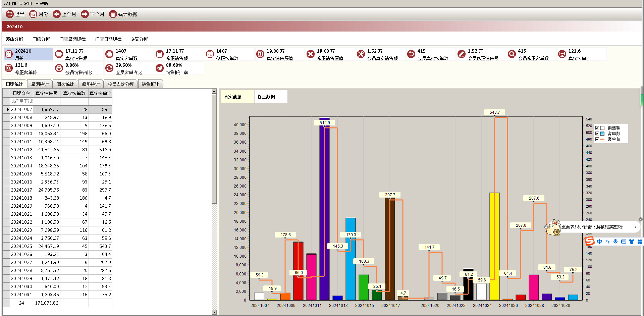Click the IME punctuation mode icon
Screen dimensions: 644x316
[x=607, y=242]
